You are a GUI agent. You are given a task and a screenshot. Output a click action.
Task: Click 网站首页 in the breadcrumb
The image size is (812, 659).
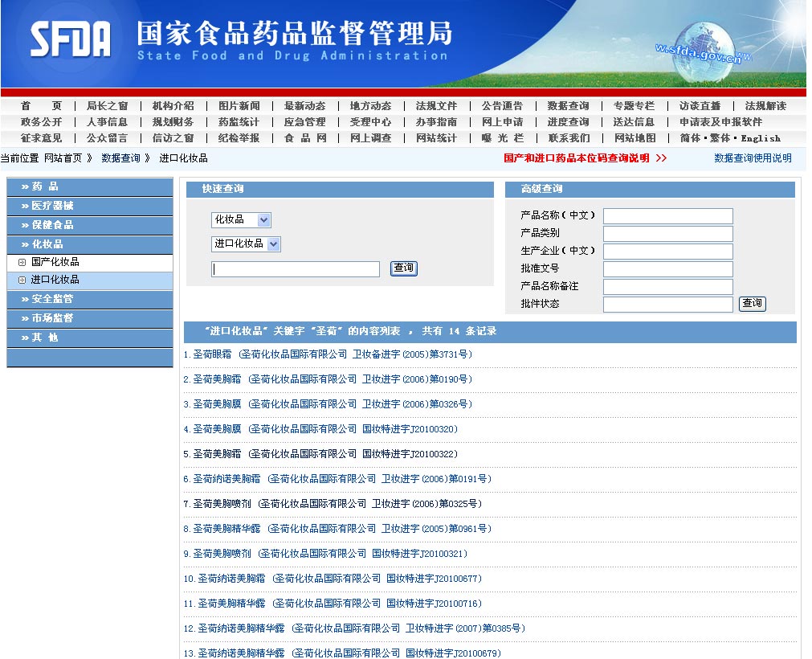pos(63,158)
